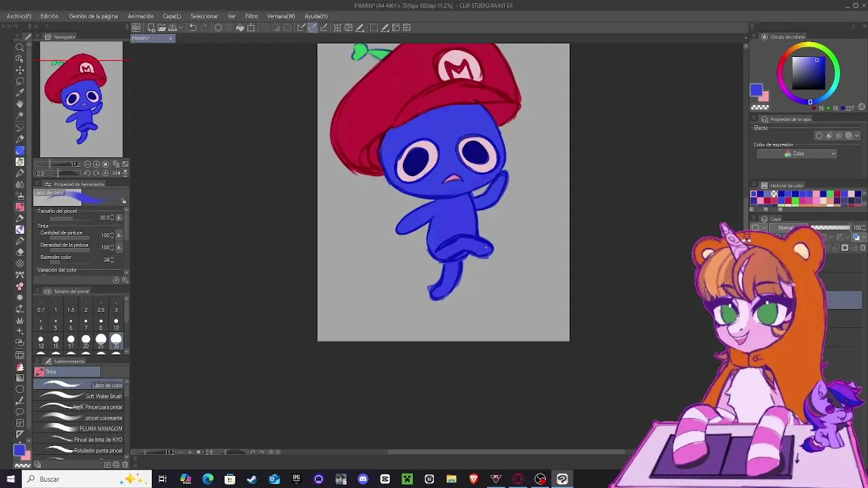Select the PLUMA NANAGOM sub tool
Image resolution: width=868 pixels, height=488 pixels.
tap(80, 428)
